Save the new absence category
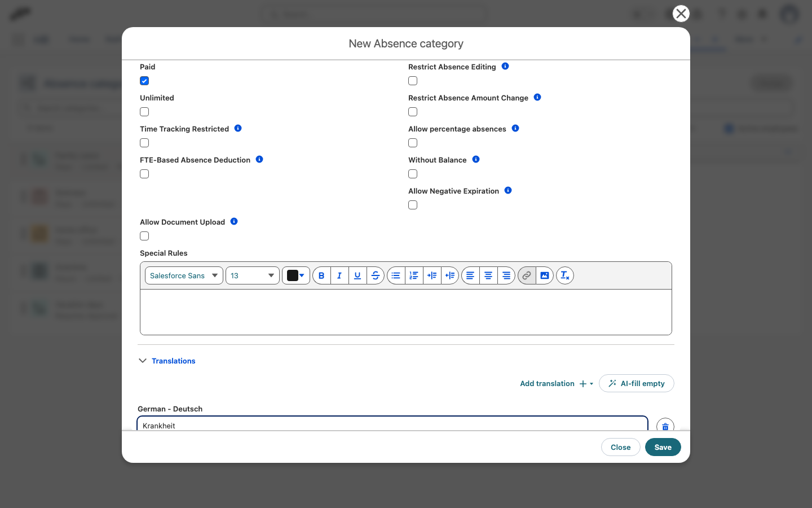 click(663, 447)
